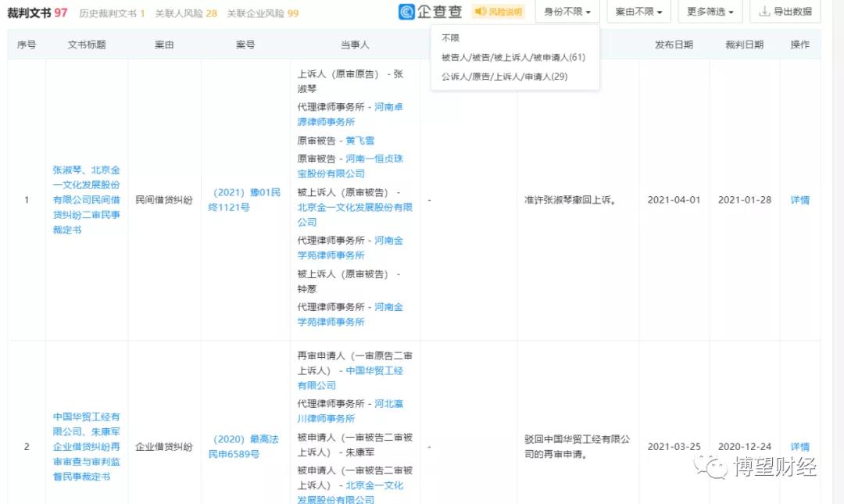Expand the 更多筛选 dropdown
This screenshot has height=504, width=844.
coord(706,12)
